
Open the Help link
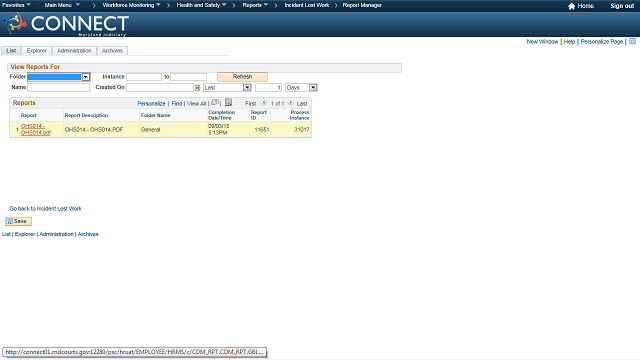569,42
